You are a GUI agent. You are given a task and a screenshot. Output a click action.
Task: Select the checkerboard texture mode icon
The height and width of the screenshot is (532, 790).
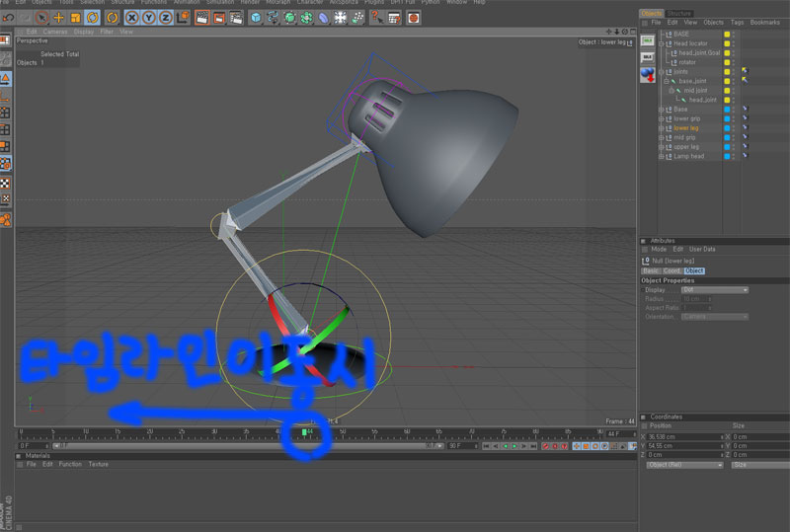click(x=6, y=183)
